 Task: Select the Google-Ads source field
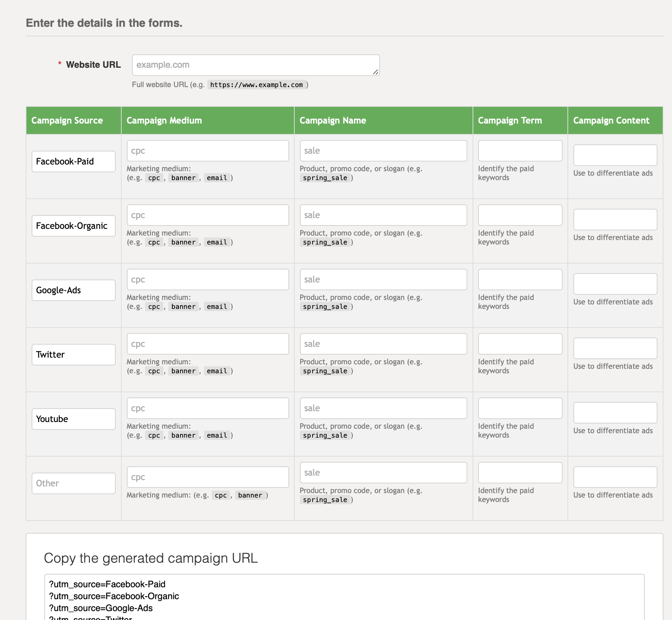pyautogui.click(x=73, y=290)
